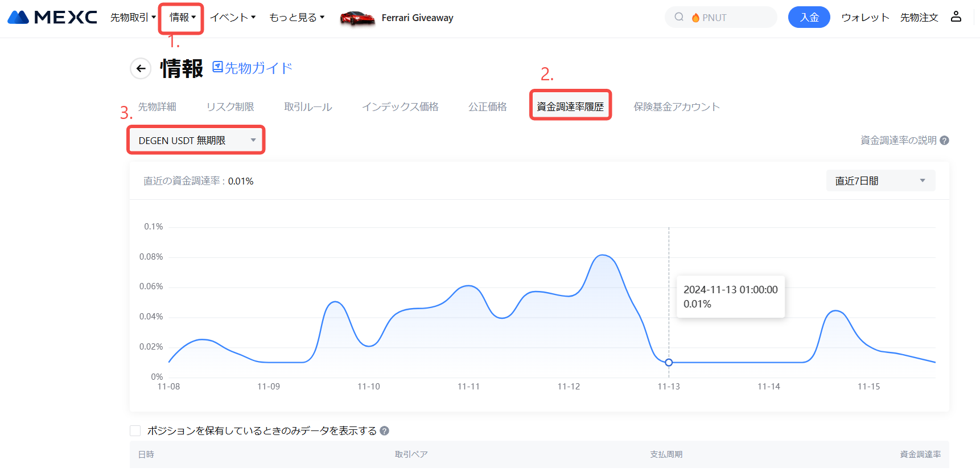Click help icon next to 資金調達率の説明
Screen dimensions: 980x476
[944, 141]
